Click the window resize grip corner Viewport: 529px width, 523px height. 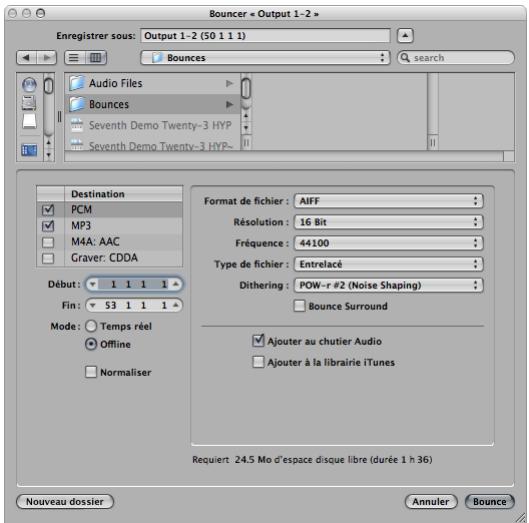(x=521, y=516)
